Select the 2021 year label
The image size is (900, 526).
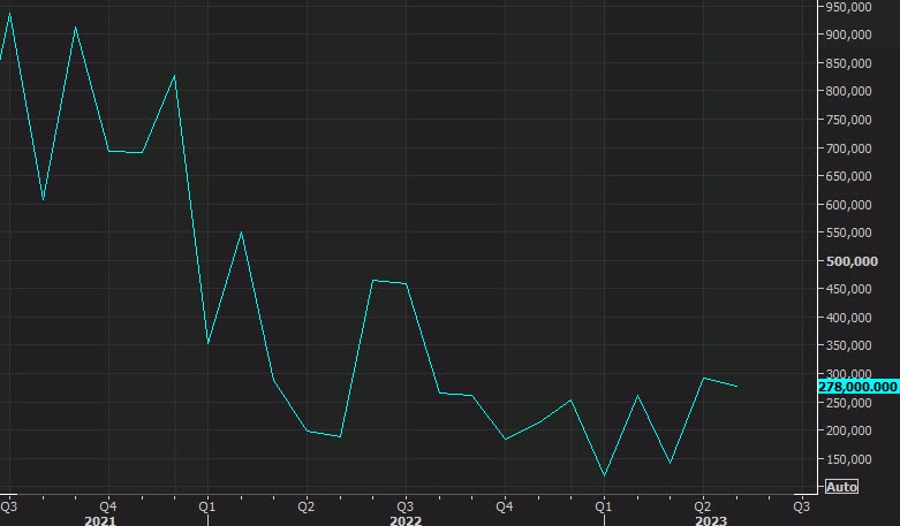[100, 520]
